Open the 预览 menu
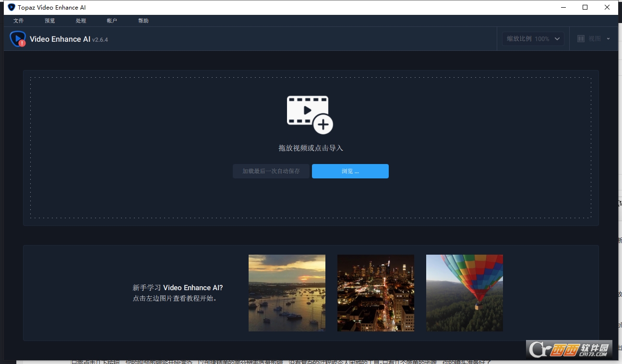Viewport: 622px width, 364px height. point(50,21)
